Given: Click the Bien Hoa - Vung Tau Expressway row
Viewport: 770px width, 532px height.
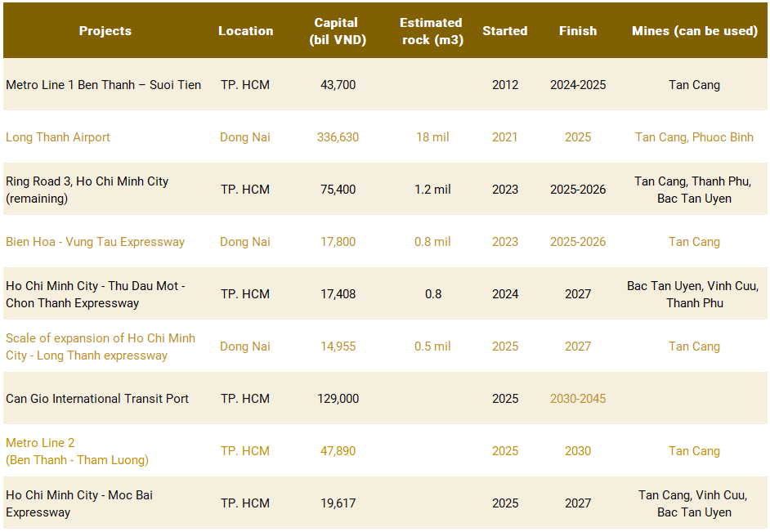Looking at the screenshot, I should [385, 241].
